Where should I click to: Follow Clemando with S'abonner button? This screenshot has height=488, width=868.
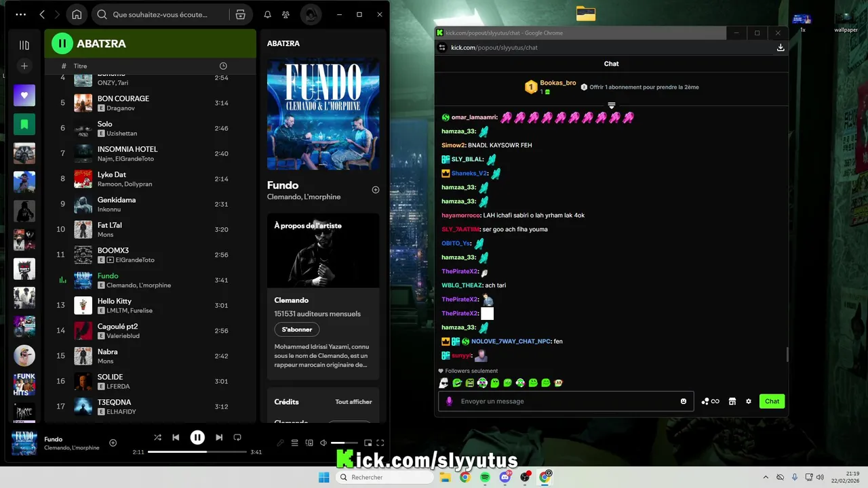(x=297, y=329)
